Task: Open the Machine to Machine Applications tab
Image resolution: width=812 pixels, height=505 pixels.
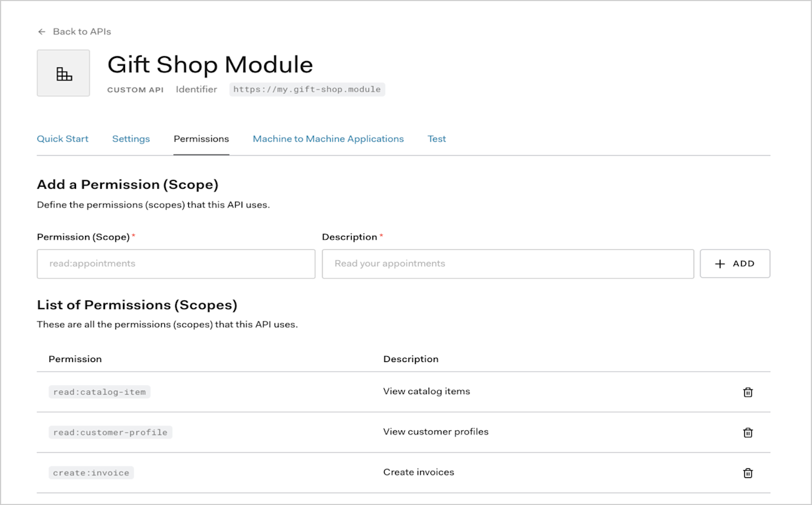Action: point(328,138)
